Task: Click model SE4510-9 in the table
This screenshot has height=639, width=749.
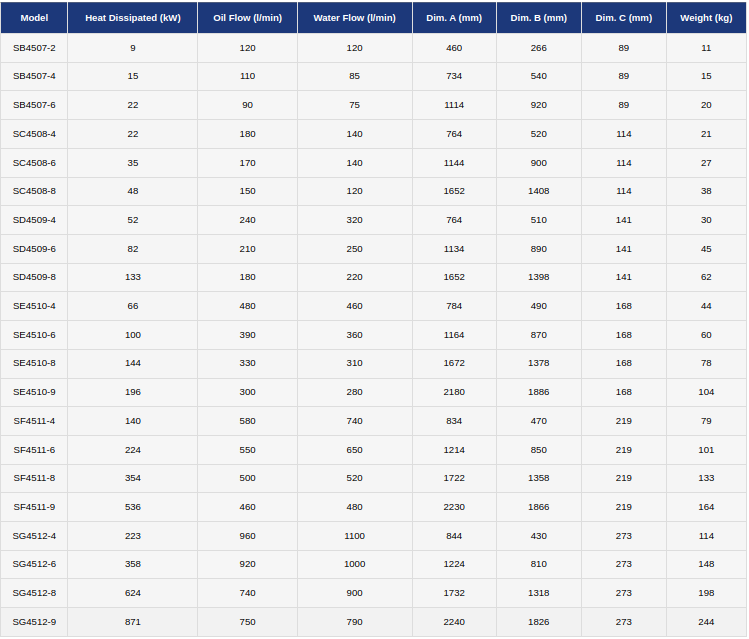Action: click(34, 392)
